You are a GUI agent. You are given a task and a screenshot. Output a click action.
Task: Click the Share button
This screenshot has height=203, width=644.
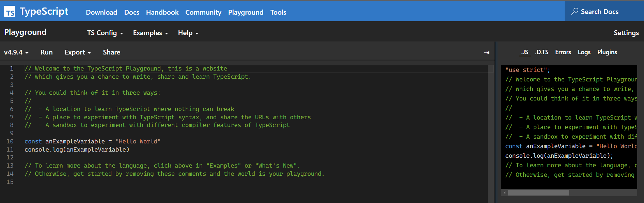[x=111, y=52]
